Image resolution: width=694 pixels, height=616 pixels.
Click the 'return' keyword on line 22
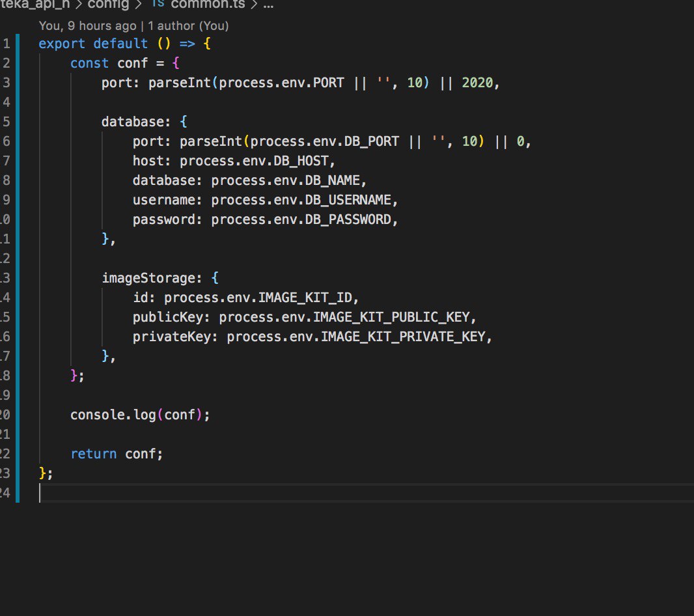[x=93, y=454]
